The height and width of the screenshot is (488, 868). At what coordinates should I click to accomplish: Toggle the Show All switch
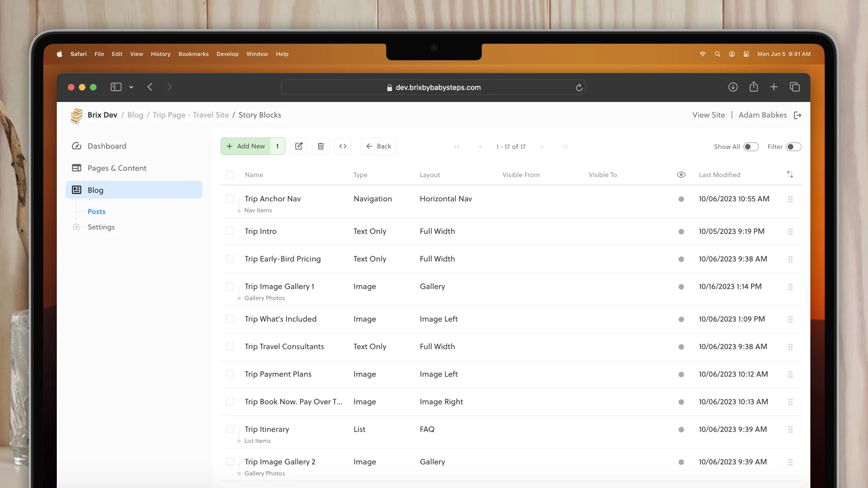pos(751,147)
